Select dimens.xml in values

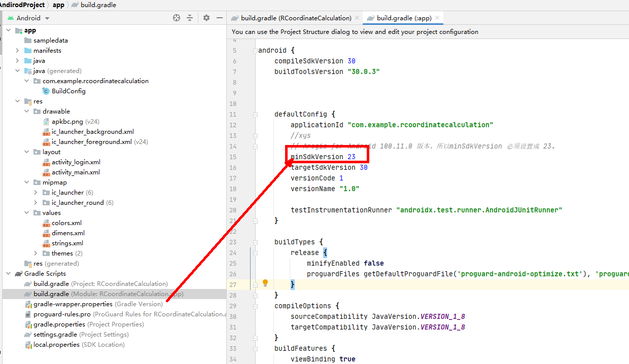(x=63, y=233)
